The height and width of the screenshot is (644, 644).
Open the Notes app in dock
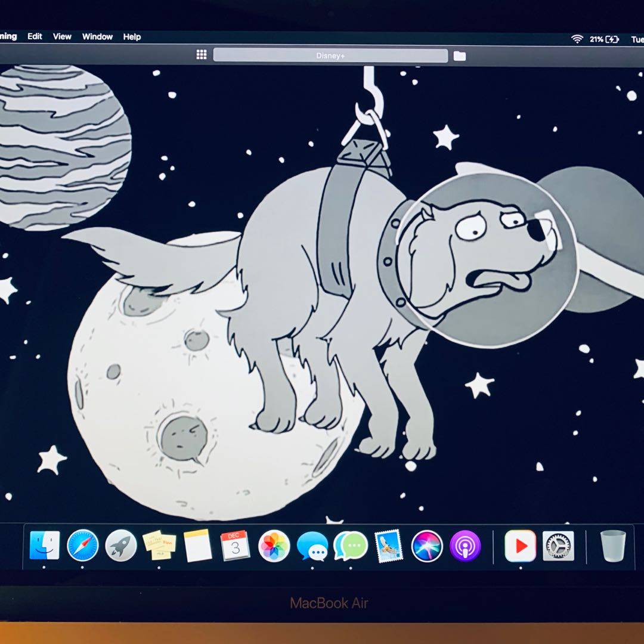197,546
